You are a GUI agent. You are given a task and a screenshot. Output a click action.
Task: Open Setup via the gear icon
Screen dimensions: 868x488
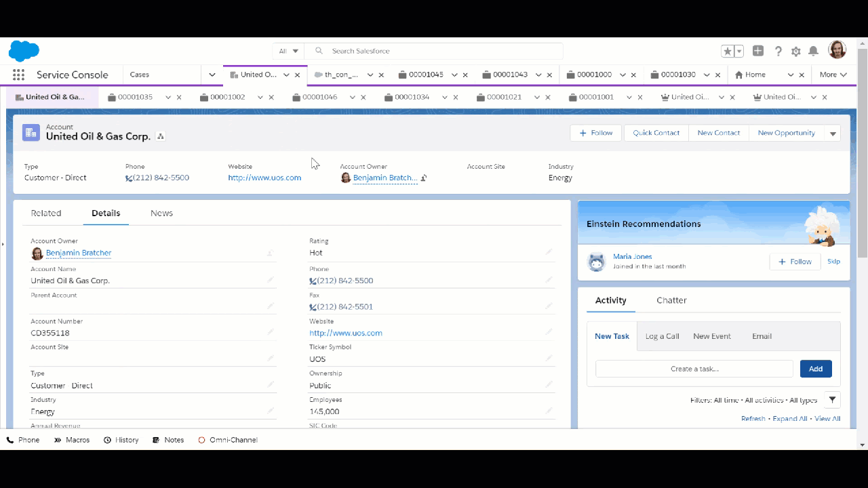[x=795, y=51]
